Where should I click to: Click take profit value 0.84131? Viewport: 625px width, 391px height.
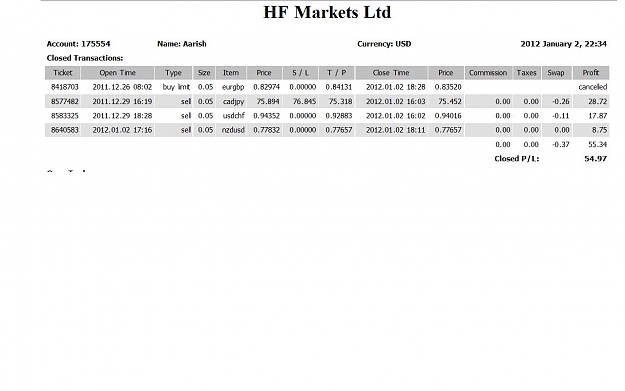point(339,87)
